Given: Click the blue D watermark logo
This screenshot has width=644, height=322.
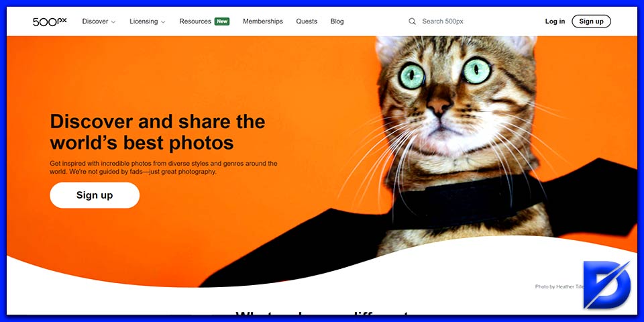Looking at the screenshot, I should [x=607, y=284].
